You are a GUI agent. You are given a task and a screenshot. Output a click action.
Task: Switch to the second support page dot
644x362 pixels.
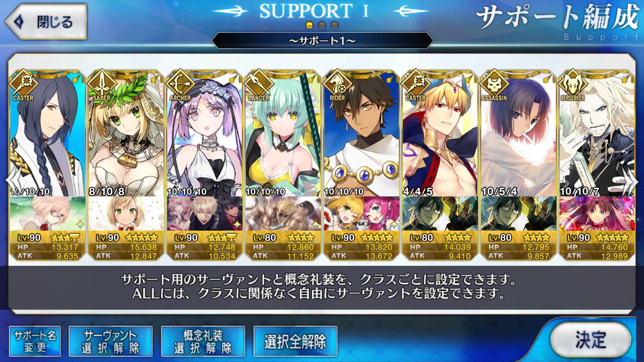(x=322, y=25)
